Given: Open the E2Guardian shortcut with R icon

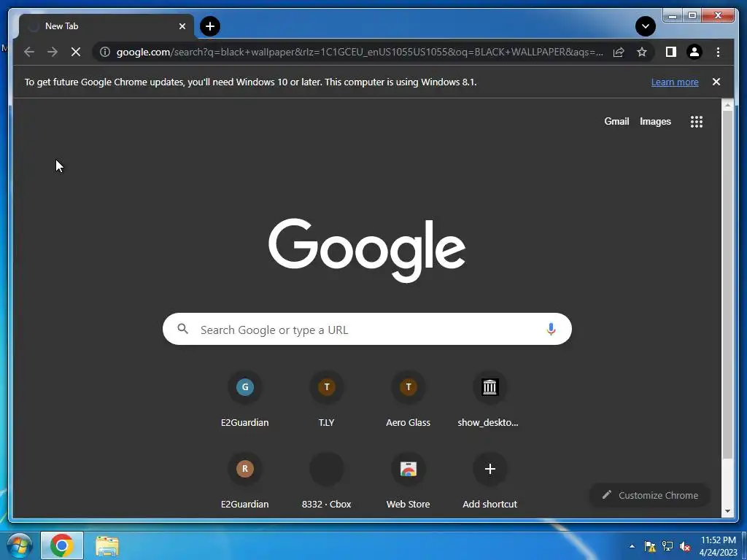Looking at the screenshot, I should (245, 481).
